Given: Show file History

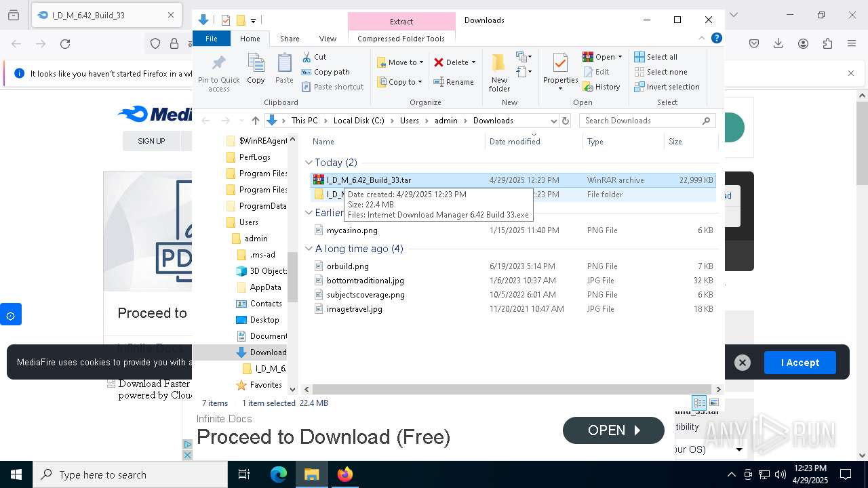Looking at the screenshot, I should [601, 87].
